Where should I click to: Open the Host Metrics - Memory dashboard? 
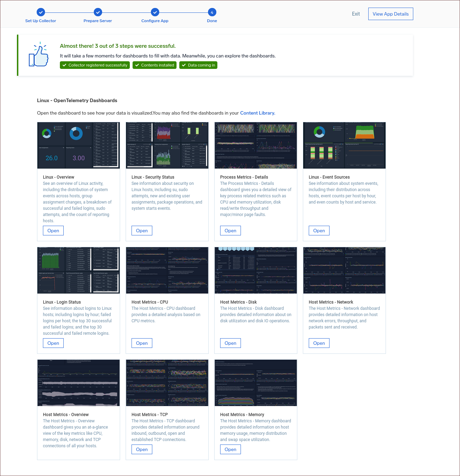(231, 449)
